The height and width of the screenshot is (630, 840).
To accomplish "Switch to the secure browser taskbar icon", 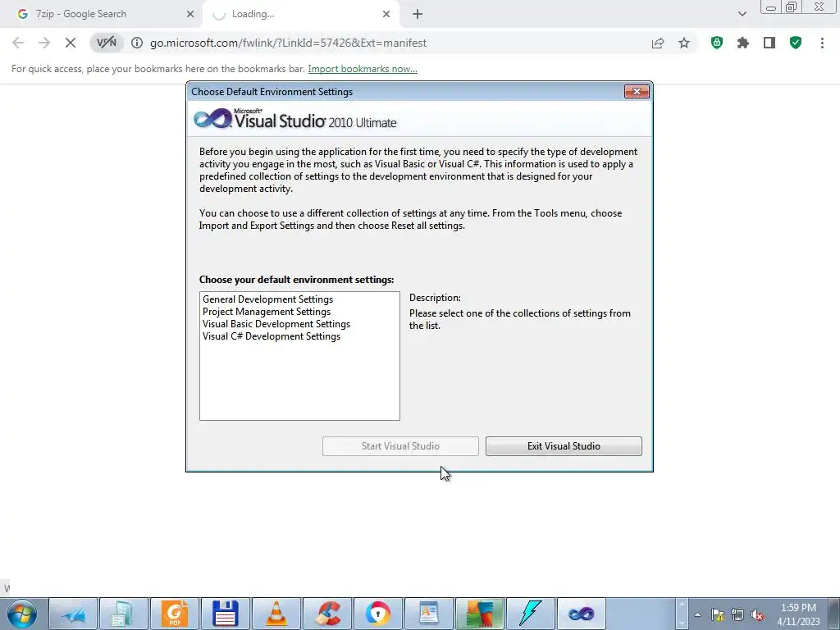I will coord(378,614).
